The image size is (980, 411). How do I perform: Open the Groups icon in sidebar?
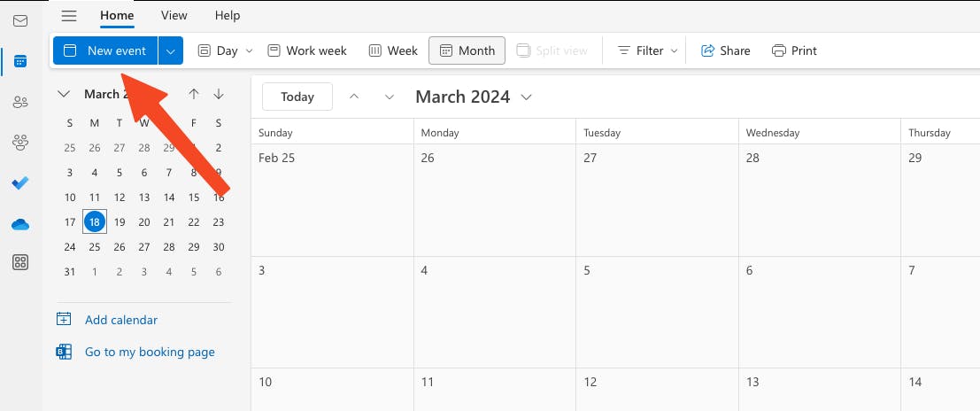[x=20, y=142]
